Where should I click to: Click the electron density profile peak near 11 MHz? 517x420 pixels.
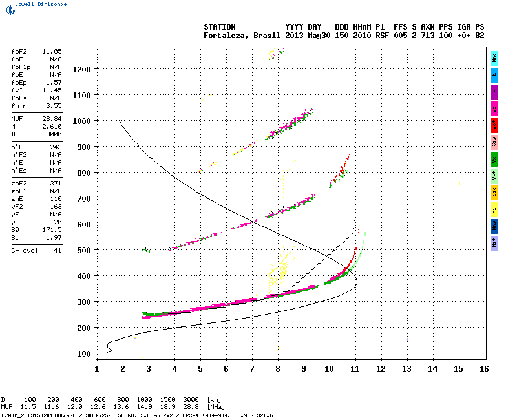[x=357, y=281]
